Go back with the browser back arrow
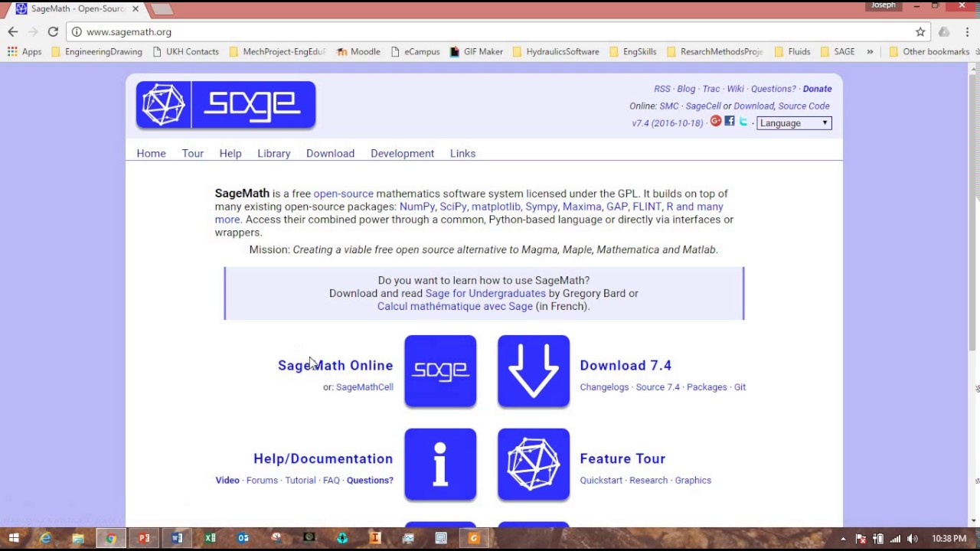The height and width of the screenshot is (551, 980). coord(13,31)
